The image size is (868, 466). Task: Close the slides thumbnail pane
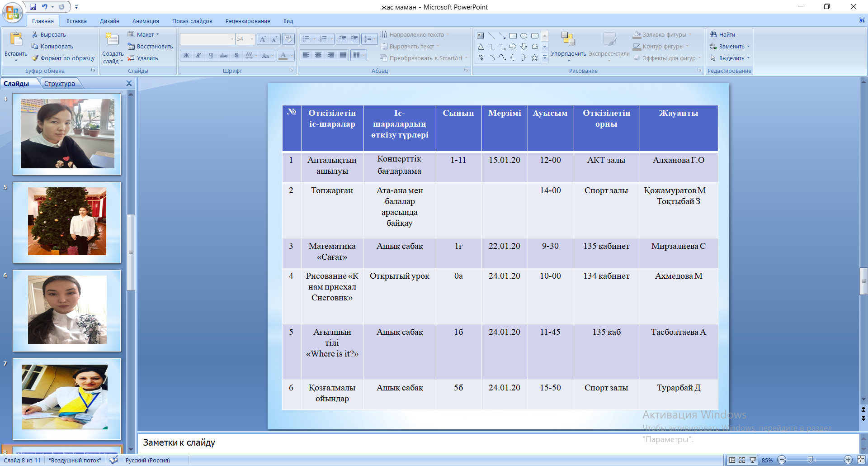point(129,83)
